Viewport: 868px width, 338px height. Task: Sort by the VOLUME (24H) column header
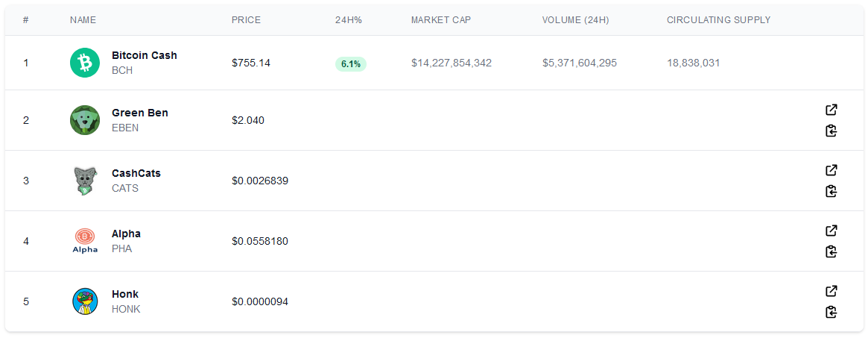click(x=576, y=20)
